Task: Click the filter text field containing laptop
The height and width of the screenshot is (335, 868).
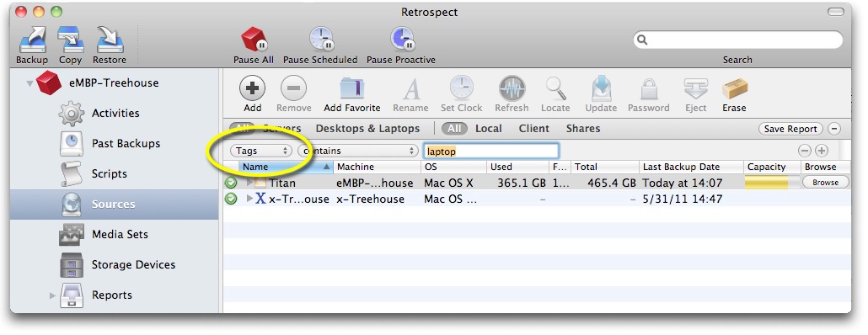Action: click(x=491, y=151)
